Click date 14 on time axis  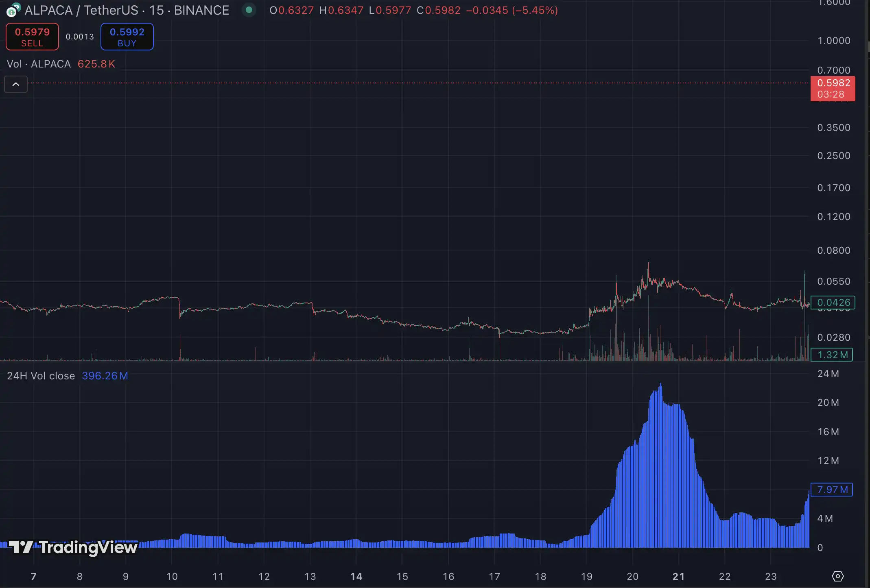(x=356, y=576)
